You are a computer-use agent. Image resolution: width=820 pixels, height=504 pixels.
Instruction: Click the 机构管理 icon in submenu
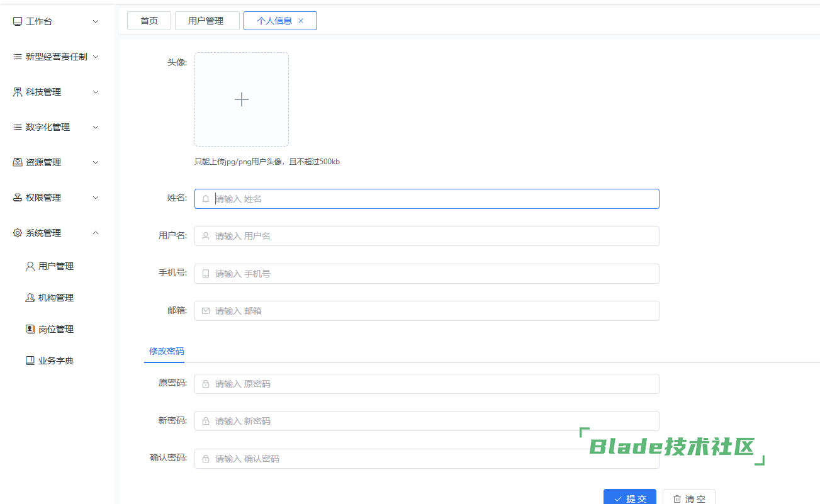tap(30, 298)
